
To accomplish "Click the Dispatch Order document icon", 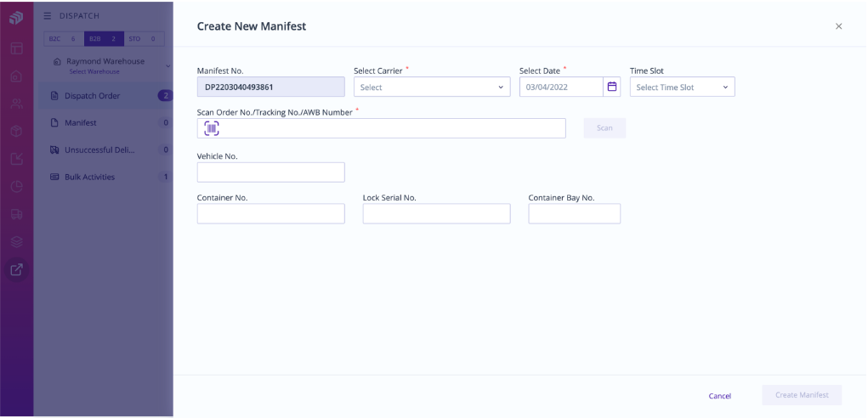I will tap(54, 96).
